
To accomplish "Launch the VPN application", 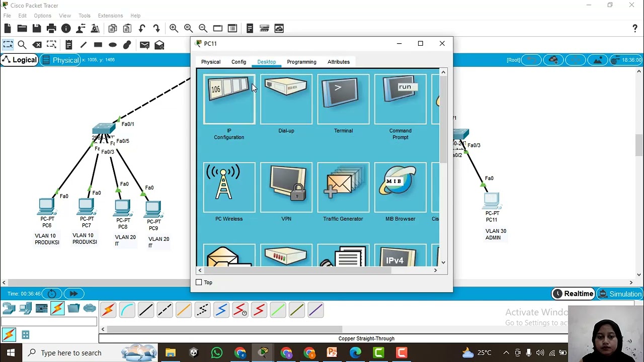I will [286, 187].
